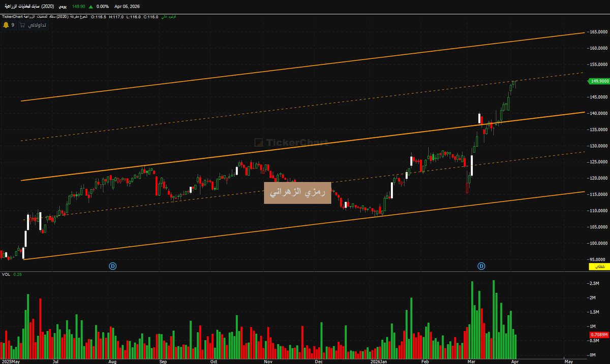This screenshot has width=610, height=364.
Task: Click the 0.00% change value
Action: click(x=103, y=7)
